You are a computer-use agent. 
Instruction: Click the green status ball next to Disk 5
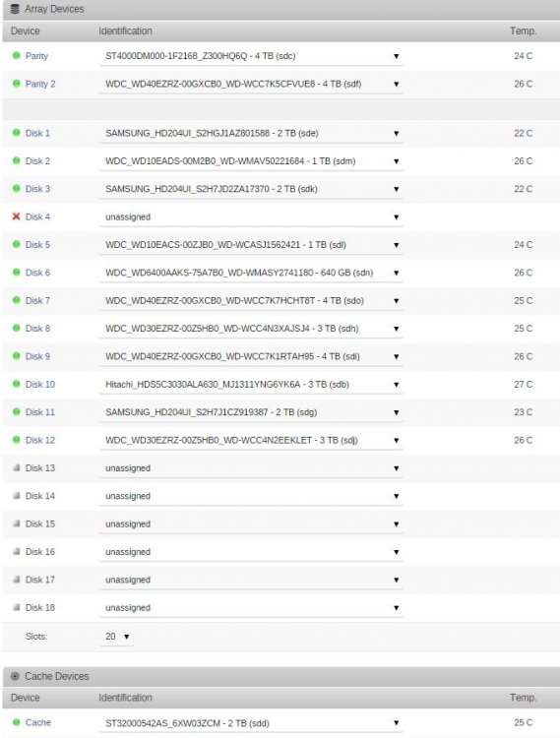pyautogui.click(x=17, y=244)
